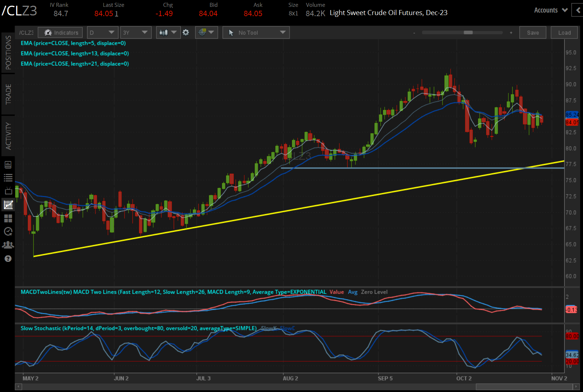Switch to the POSITIONS side tab
This screenshot has height=392, width=583.
pos(8,52)
